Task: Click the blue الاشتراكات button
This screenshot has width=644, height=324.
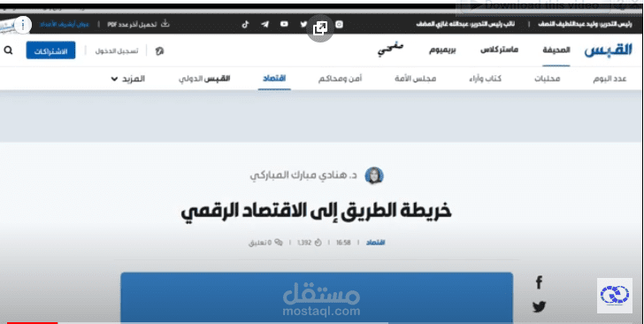Action: tap(51, 50)
